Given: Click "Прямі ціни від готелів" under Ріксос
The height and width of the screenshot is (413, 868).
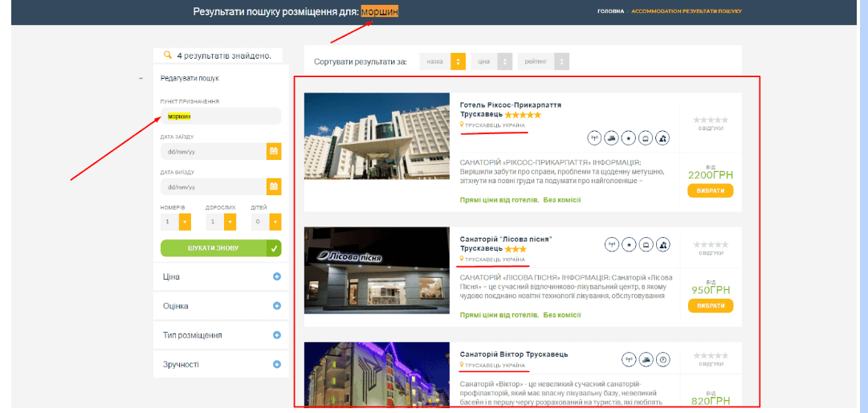Looking at the screenshot, I should point(499,200).
